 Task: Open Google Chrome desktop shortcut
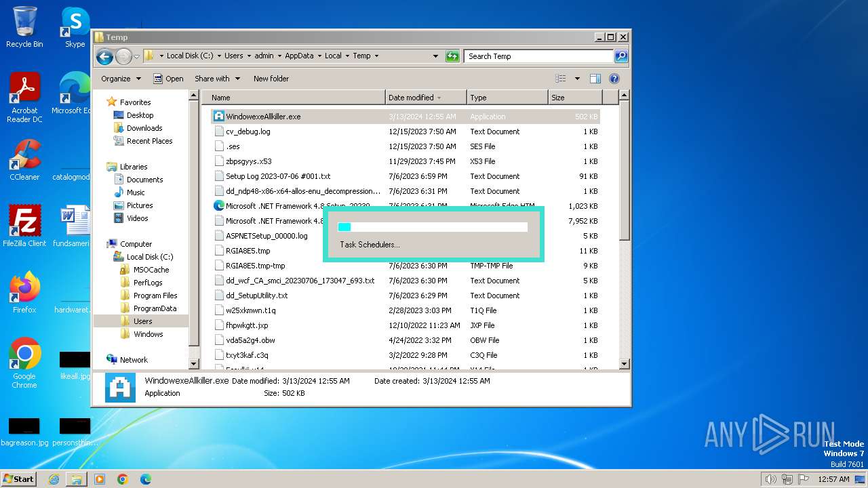pyautogui.click(x=24, y=363)
